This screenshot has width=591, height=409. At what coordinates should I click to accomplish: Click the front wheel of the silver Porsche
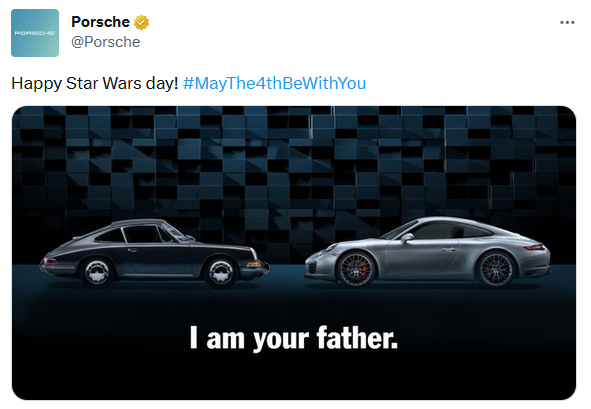click(355, 269)
